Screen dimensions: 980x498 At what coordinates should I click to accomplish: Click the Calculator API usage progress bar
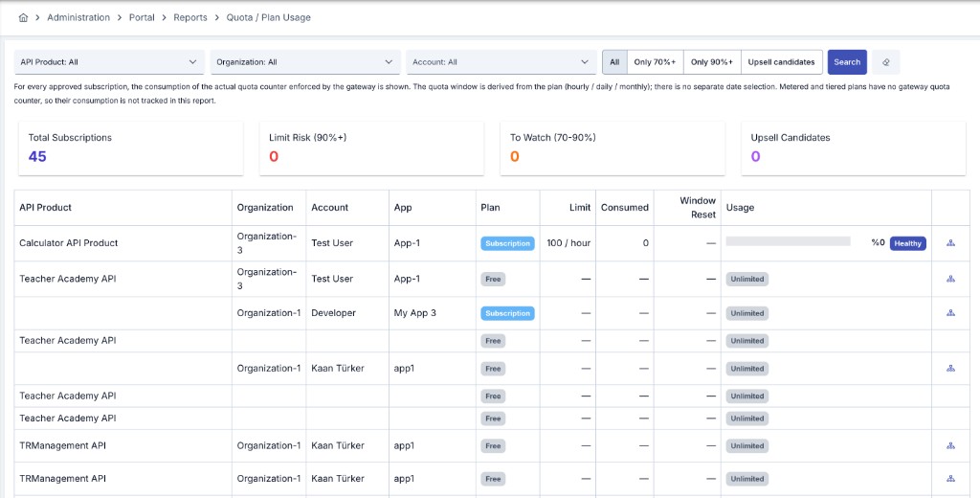789,241
